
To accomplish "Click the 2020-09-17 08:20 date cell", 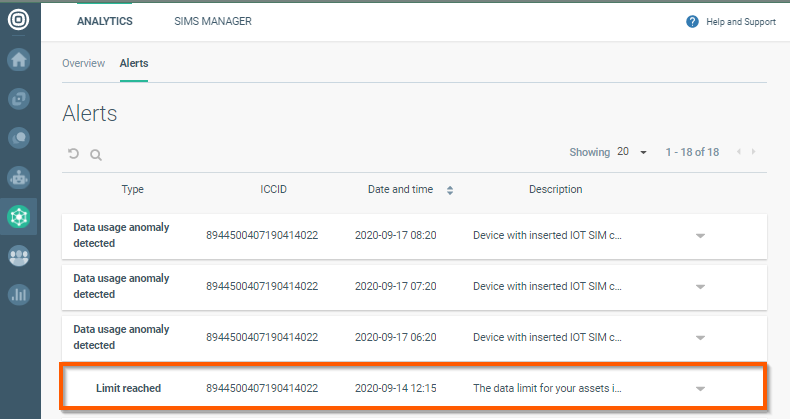I will click(396, 235).
